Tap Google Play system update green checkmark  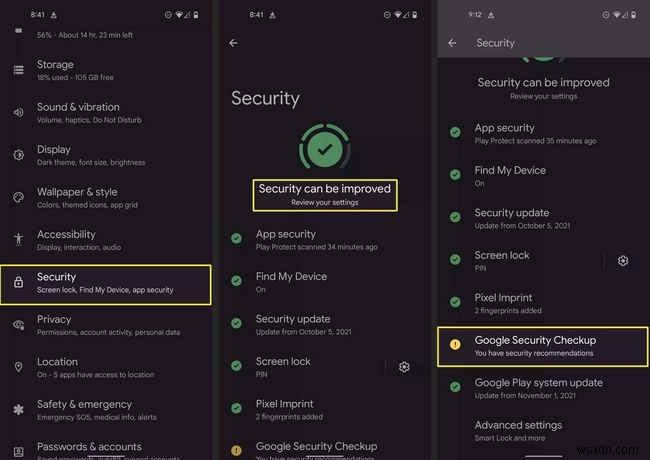coord(455,387)
